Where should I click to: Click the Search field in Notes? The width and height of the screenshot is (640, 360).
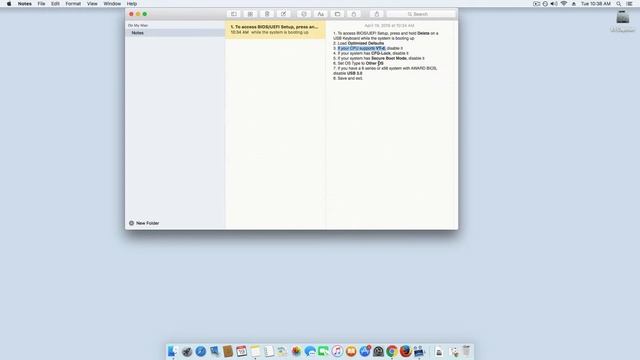coord(420,14)
